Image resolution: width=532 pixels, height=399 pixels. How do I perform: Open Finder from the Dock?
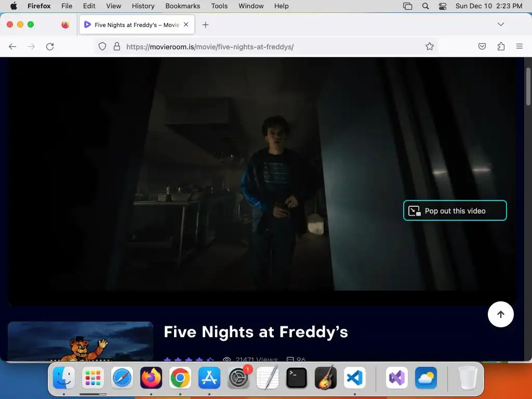pos(64,378)
